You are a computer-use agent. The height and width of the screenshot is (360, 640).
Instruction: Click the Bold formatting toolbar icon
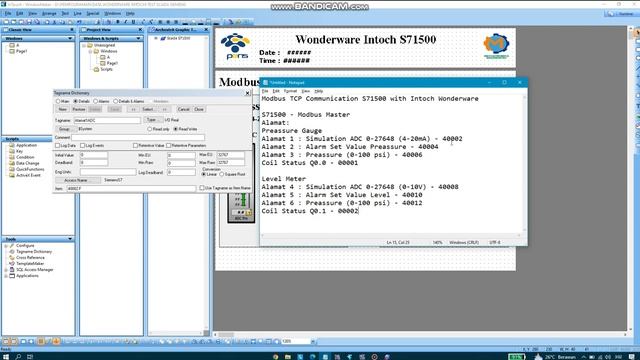tap(118, 22)
